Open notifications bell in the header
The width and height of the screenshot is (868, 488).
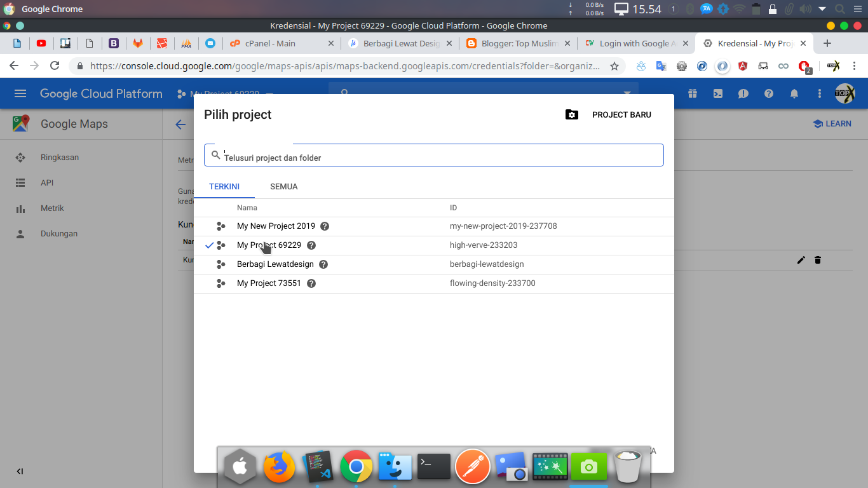794,93
